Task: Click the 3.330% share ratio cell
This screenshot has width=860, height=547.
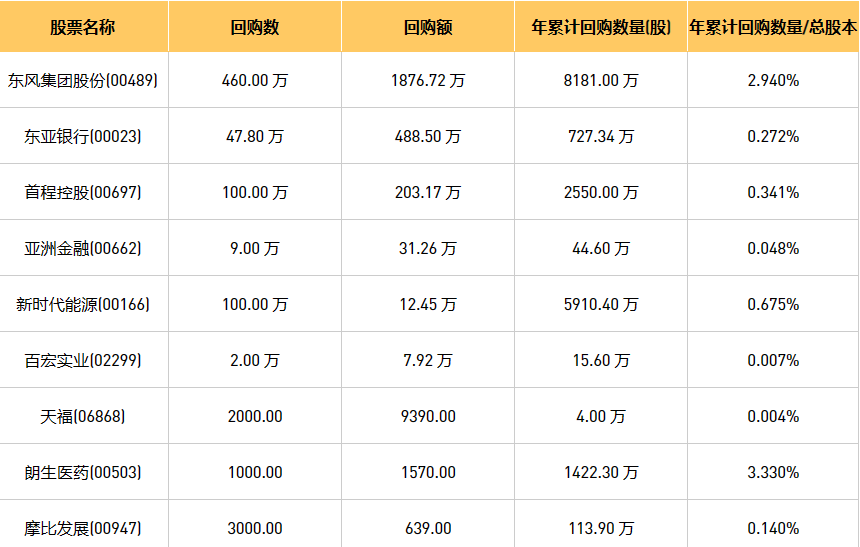Action: click(773, 472)
